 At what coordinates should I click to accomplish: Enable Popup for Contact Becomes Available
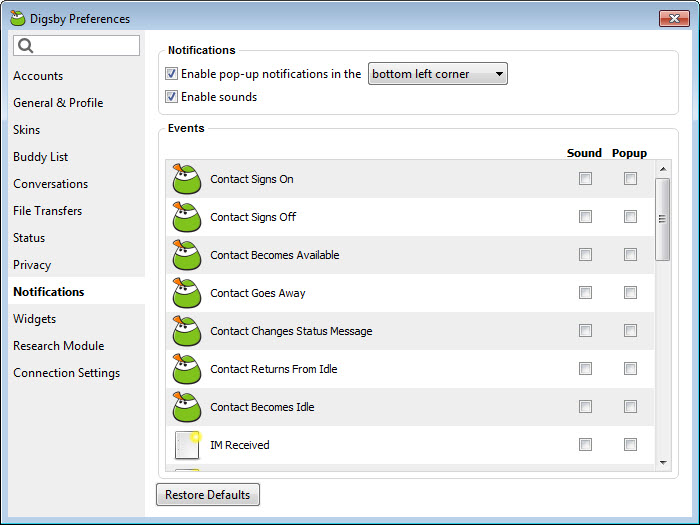click(630, 254)
